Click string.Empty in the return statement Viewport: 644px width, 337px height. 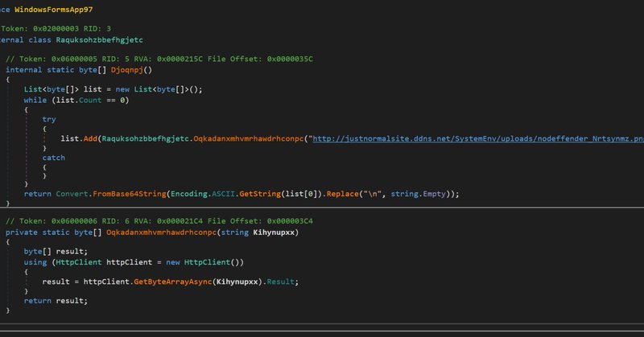tap(418, 194)
